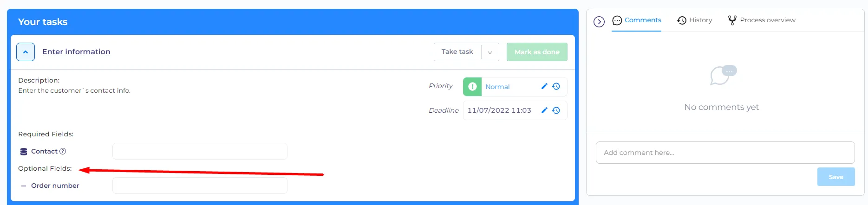Select the deadline date 11/07/2022 11:03
This screenshot has width=868, height=205.
tap(499, 110)
